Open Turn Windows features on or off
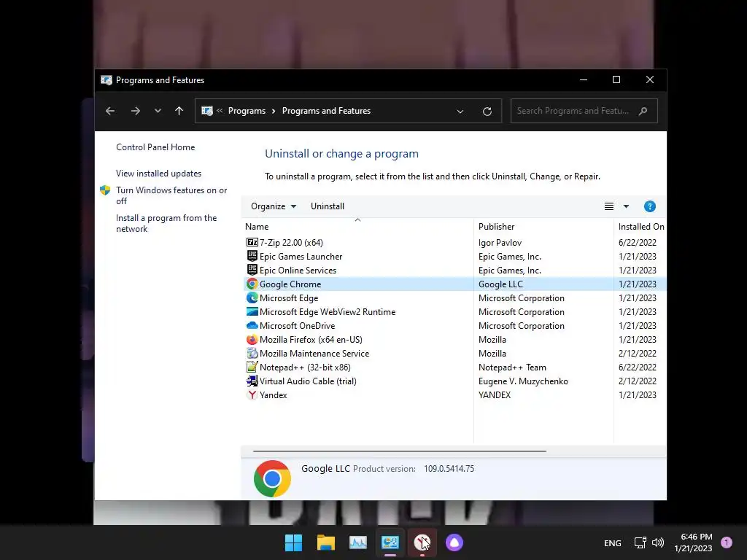The height and width of the screenshot is (560, 747). 171,195
